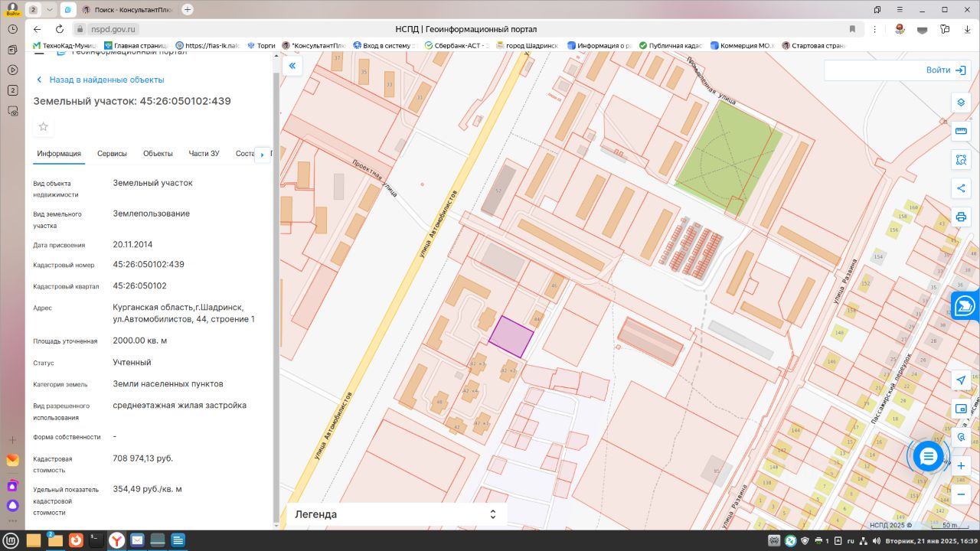Zoom out on the map

961,494
